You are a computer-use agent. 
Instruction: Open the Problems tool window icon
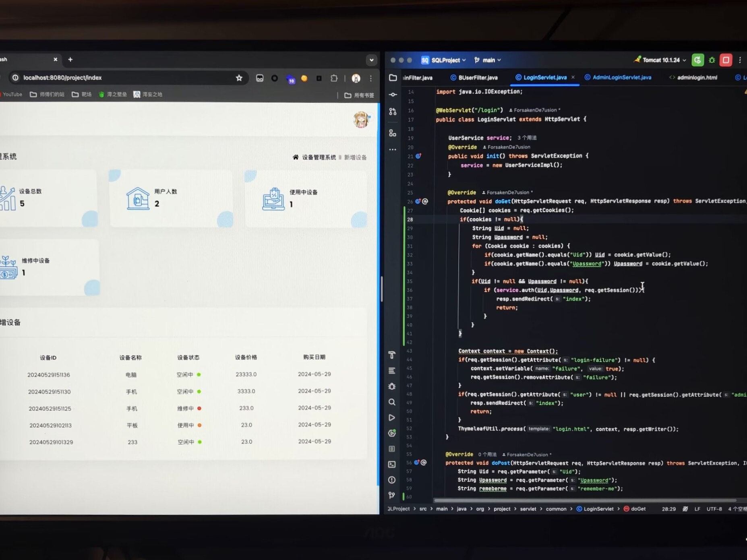click(x=392, y=480)
